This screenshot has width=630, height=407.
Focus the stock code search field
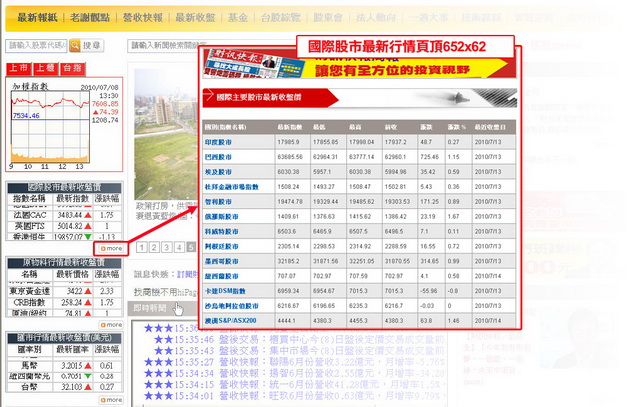point(36,45)
